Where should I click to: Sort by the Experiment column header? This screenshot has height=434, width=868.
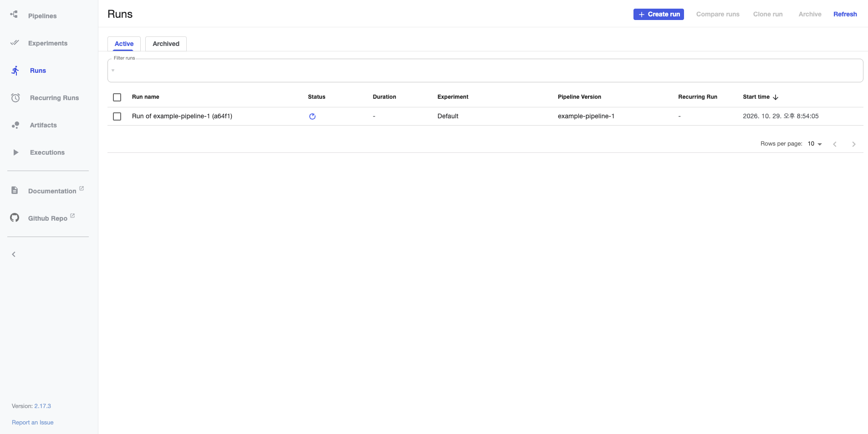(453, 97)
